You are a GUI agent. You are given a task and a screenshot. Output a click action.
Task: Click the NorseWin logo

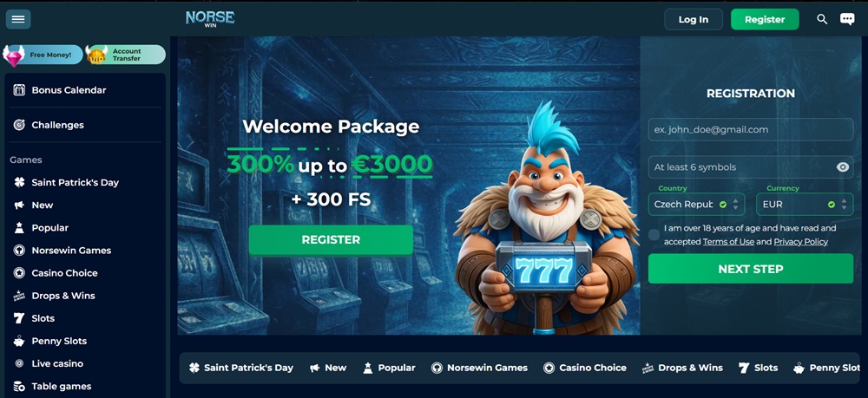[x=210, y=19]
